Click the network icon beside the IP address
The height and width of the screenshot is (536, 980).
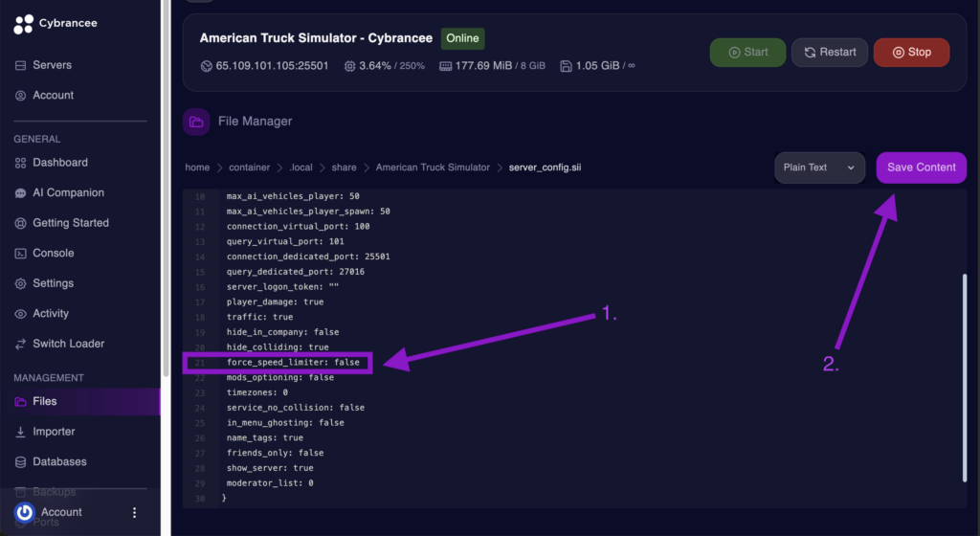207,66
